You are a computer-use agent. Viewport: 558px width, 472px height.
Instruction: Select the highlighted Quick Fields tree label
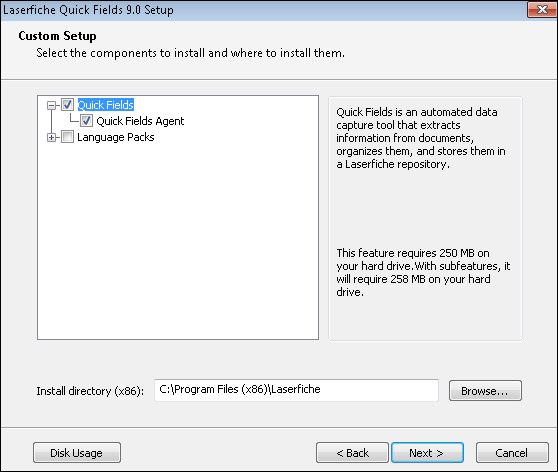[x=106, y=105]
